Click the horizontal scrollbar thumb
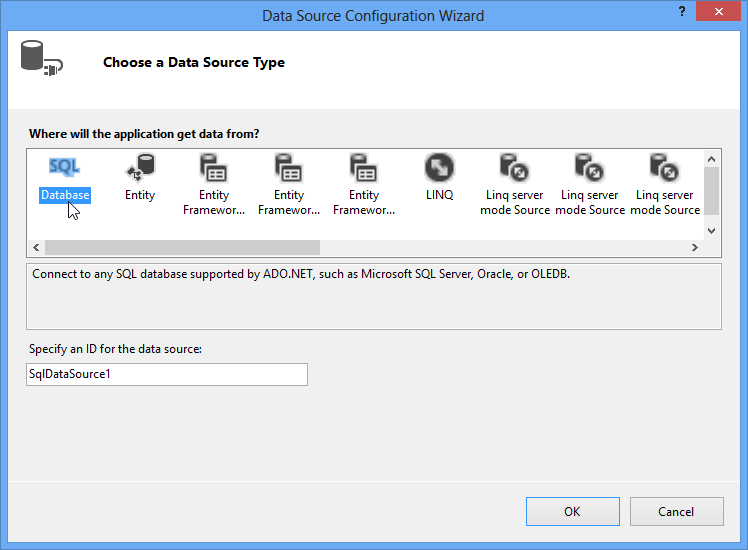 182,247
